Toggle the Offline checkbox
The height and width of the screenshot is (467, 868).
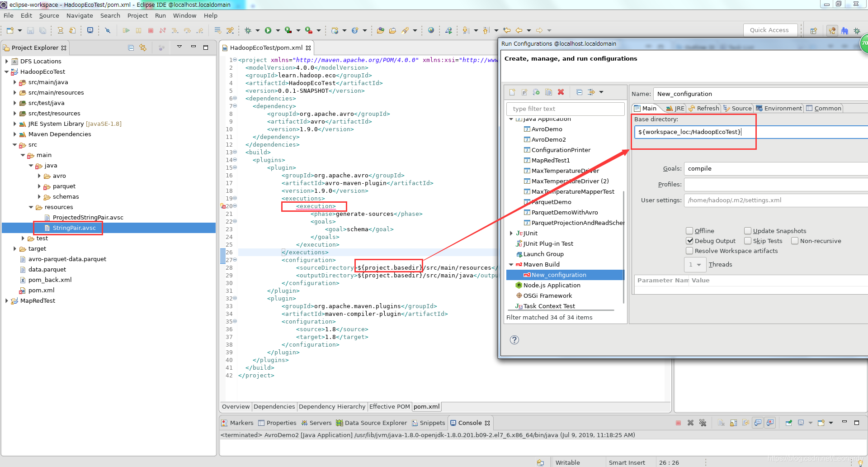pyautogui.click(x=689, y=231)
